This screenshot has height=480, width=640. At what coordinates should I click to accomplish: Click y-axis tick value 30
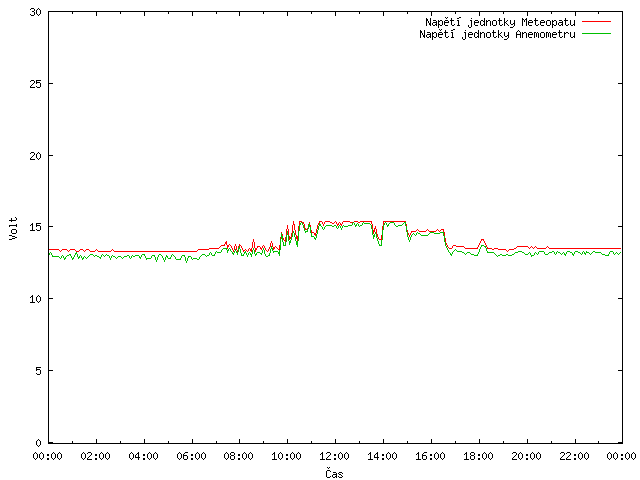coord(36,12)
